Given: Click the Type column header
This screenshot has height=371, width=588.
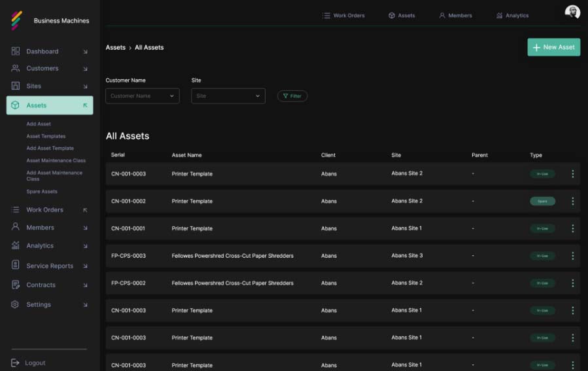Looking at the screenshot, I should pyautogui.click(x=536, y=155).
